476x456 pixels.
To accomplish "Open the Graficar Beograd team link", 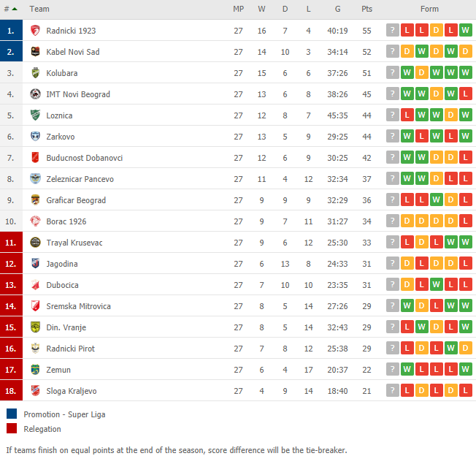I will [x=76, y=200].
